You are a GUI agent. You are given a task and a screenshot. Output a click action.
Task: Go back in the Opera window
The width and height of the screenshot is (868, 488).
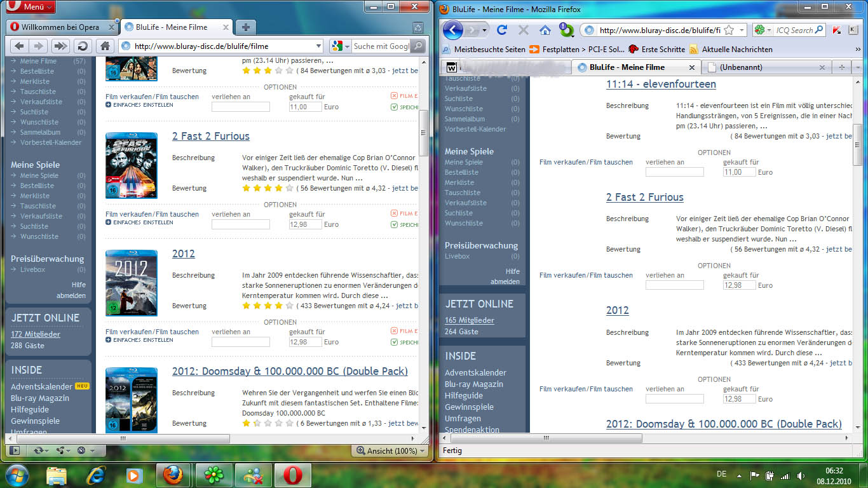pyautogui.click(x=19, y=46)
